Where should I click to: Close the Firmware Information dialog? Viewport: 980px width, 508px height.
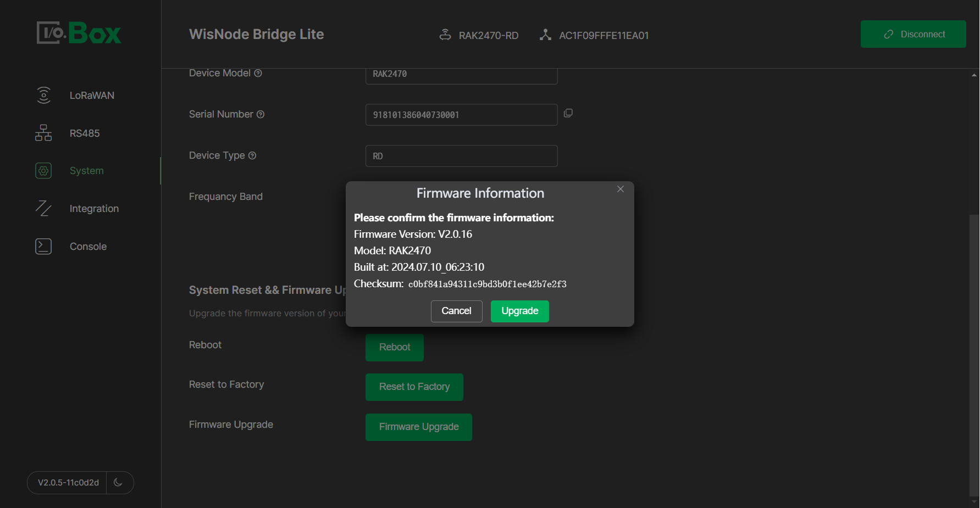click(621, 189)
